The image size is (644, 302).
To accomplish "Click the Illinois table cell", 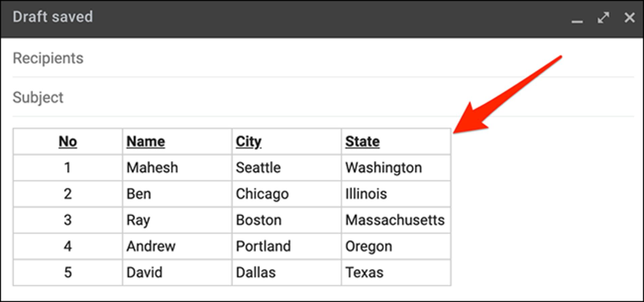I will tap(396, 194).
